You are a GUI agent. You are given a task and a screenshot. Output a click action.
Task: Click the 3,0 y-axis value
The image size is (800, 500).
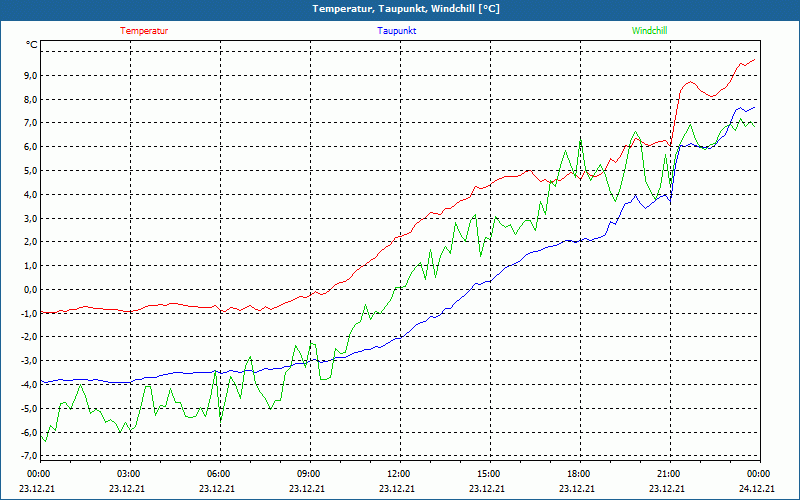click(x=31, y=218)
